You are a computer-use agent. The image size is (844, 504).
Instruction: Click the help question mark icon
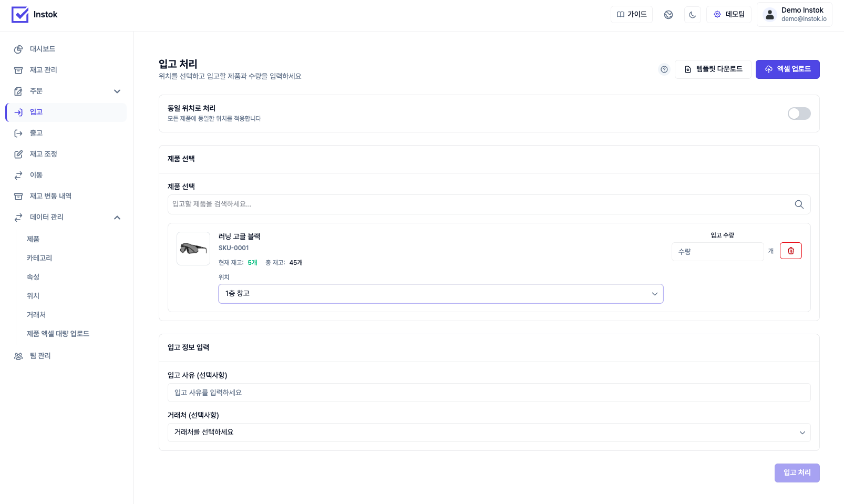[x=664, y=69]
